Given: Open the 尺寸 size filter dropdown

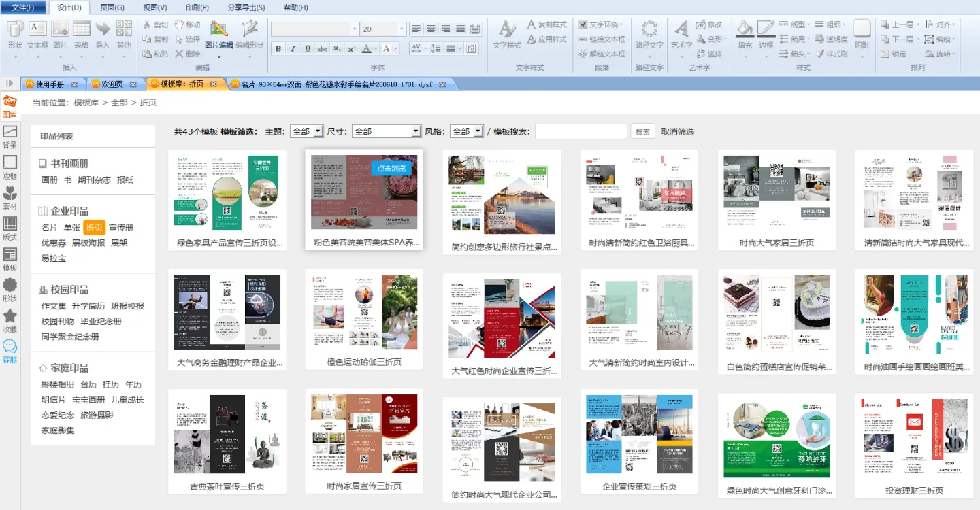Looking at the screenshot, I should click(387, 131).
